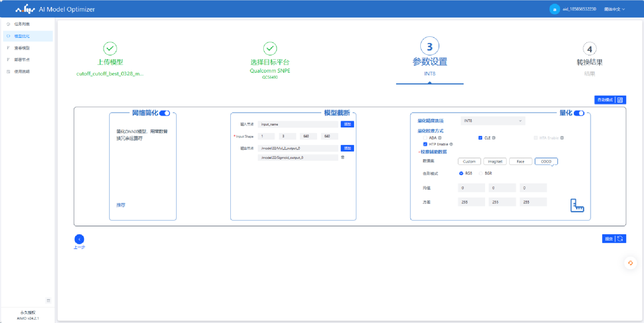Image resolution: width=644 pixels, height=323 pixels.
Task: Click the green checkmark above 上传模型
Action: [110, 48]
